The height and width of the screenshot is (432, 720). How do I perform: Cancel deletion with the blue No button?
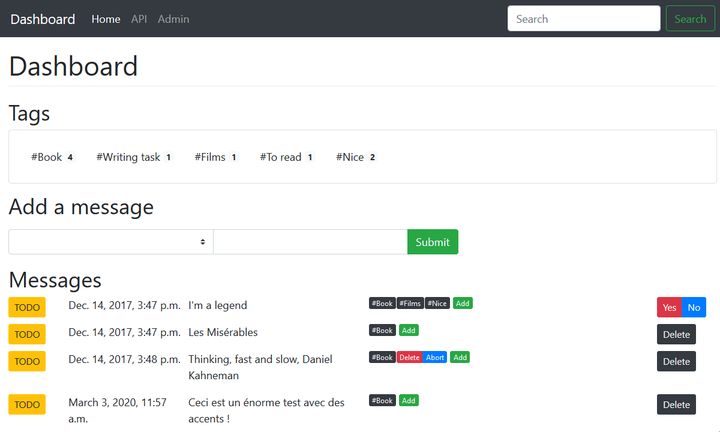tap(694, 307)
